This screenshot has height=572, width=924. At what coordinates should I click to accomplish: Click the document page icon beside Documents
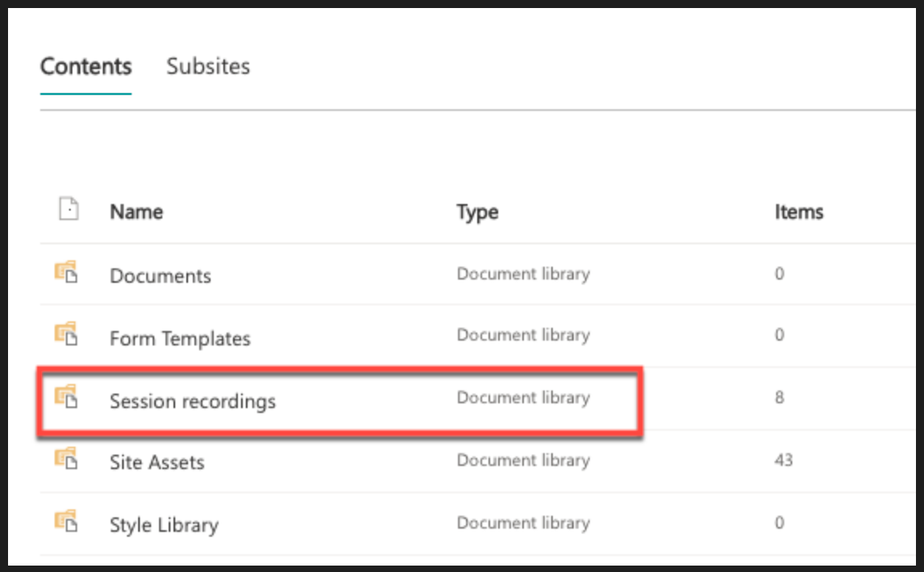[x=68, y=272]
